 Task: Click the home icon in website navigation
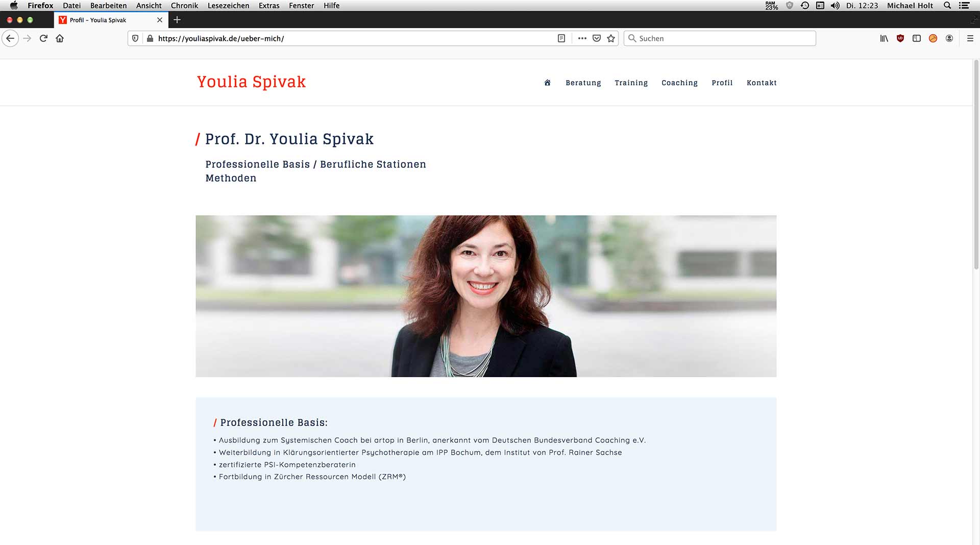pyautogui.click(x=547, y=83)
